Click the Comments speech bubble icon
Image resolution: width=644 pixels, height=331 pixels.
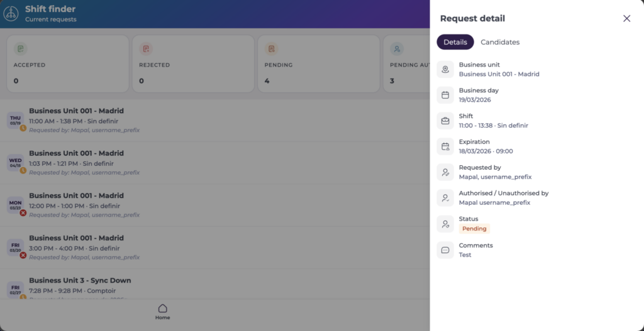tap(445, 250)
